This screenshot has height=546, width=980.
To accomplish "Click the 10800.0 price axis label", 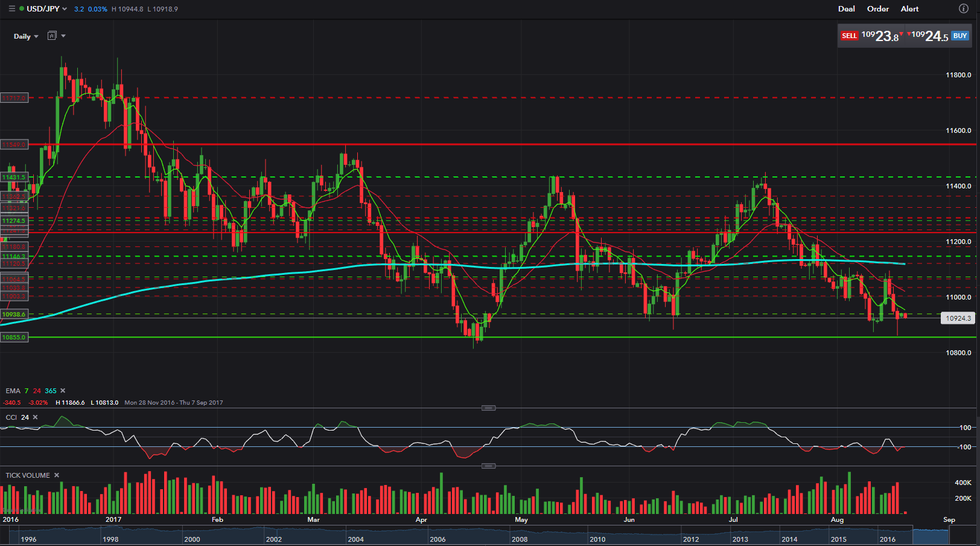I will (x=958, y=353).
